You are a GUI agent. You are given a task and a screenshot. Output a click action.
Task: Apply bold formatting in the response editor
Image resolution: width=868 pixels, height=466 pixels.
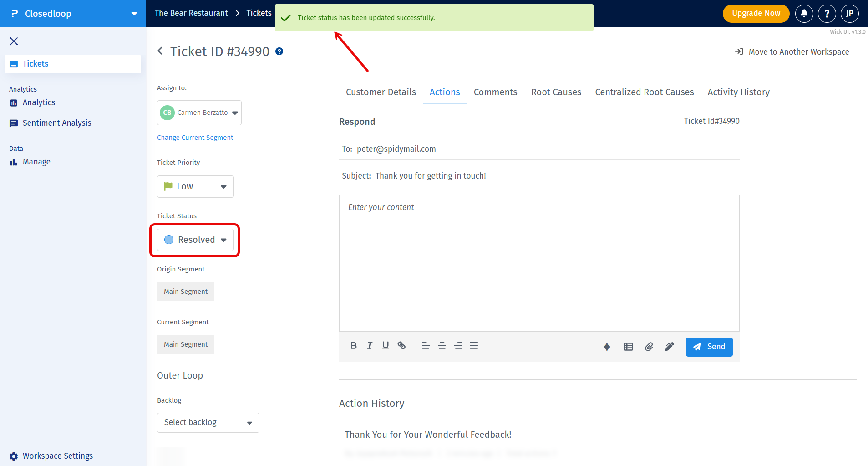point(354,346)
